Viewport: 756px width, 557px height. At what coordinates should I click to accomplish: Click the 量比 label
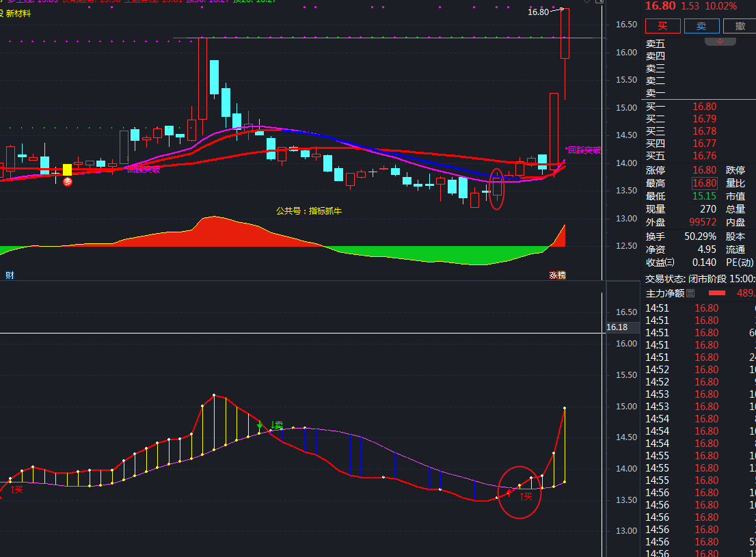click(735, 183)
